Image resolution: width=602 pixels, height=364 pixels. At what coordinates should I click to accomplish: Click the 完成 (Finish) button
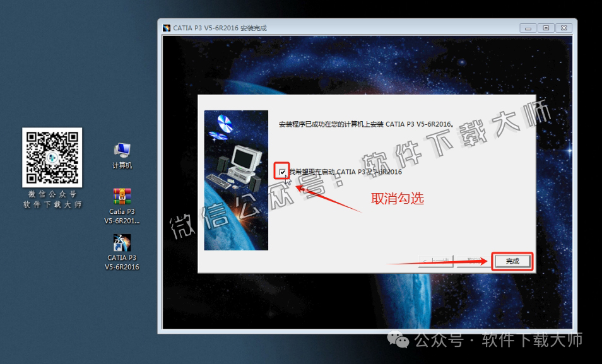(511, 261)
